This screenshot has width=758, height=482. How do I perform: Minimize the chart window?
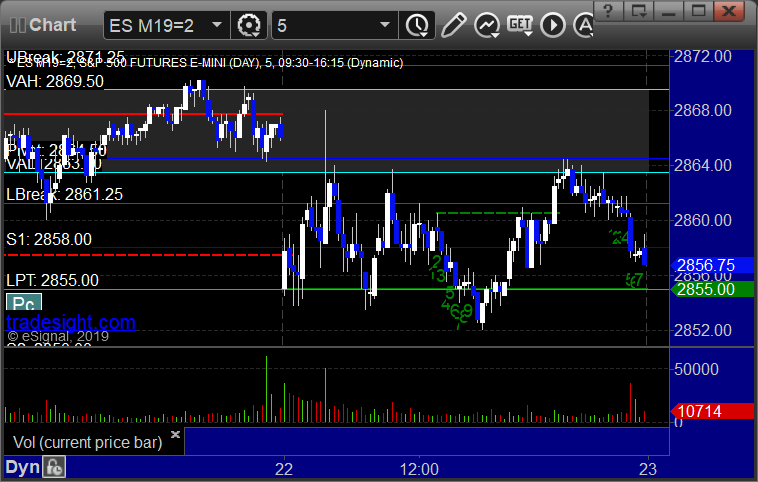669,10
